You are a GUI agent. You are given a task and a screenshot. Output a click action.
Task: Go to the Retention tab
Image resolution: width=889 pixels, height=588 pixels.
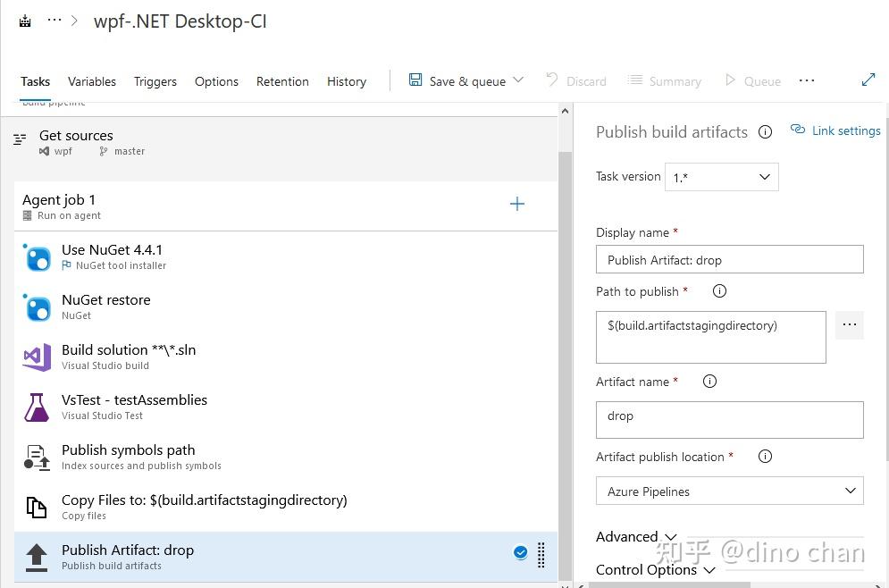pos(282,81)
